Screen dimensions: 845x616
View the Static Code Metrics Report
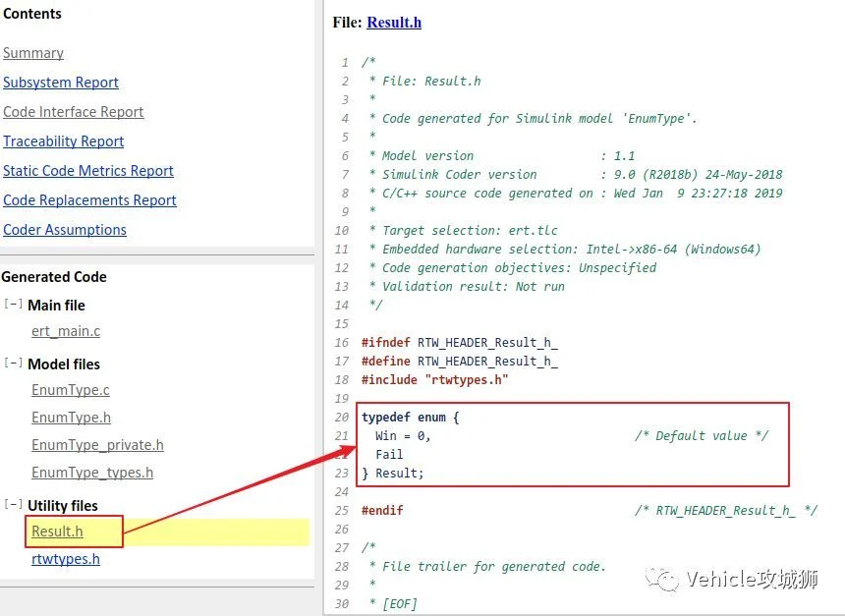click(87, 171)
